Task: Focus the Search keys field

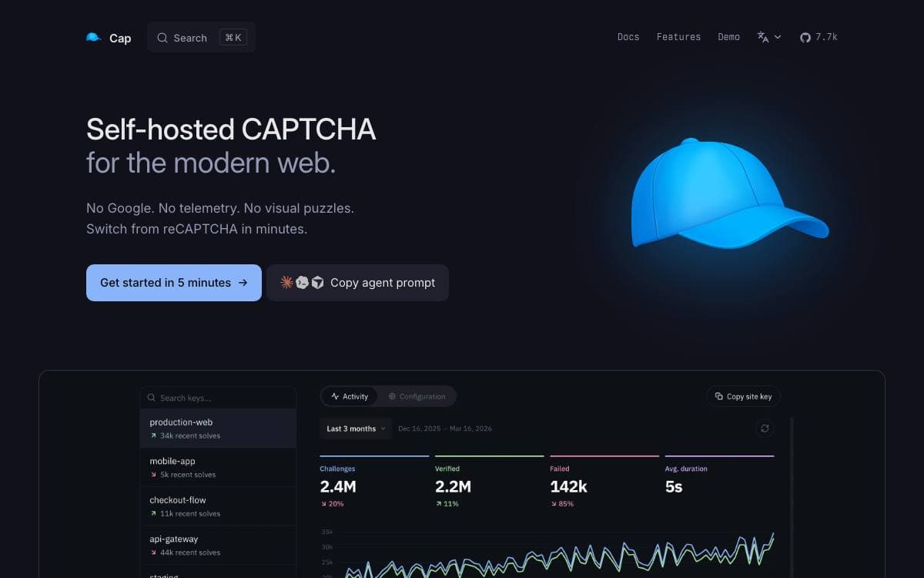Action: click(218, 398)
